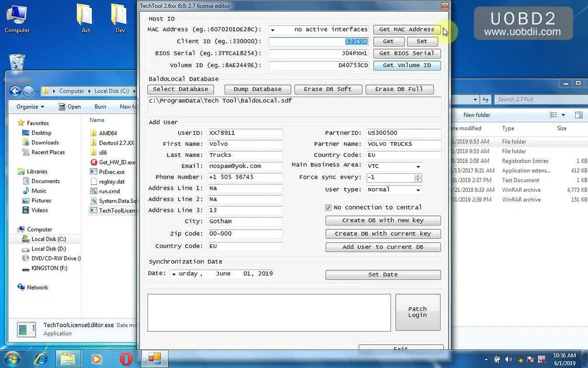The width and height of the screenshot is (588, 368).
Task: Select the AMD64 folder
Action: 104,133
